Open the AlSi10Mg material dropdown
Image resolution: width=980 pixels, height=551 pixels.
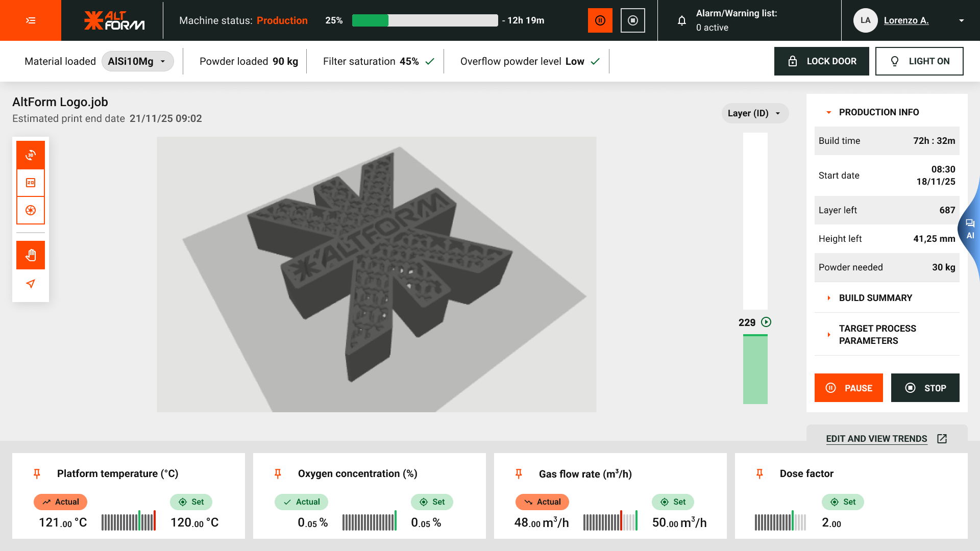tap(138, 61)
